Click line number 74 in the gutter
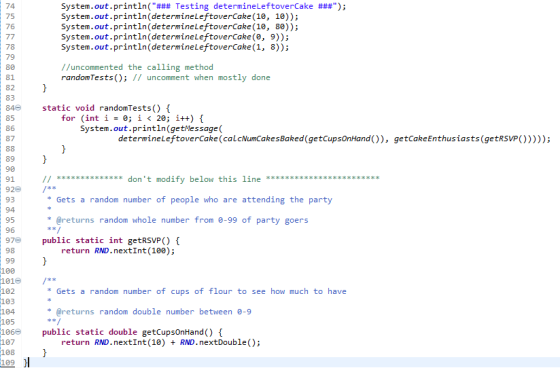This screenshot has height=368, width=560. click(x=10, y=6)
